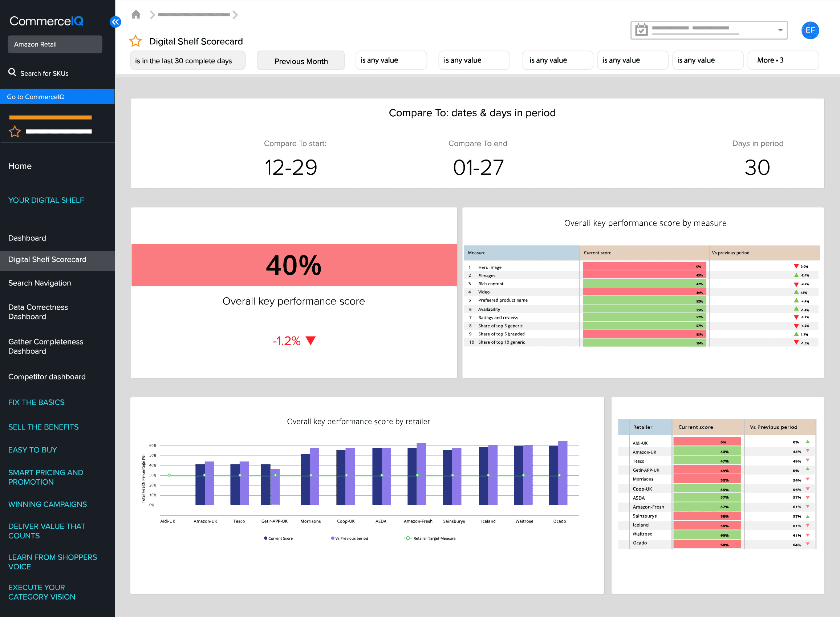Expand the 'More • 3' filters
Image resolution: width=840 pixels, height=617 pixels.
(783, 60)
